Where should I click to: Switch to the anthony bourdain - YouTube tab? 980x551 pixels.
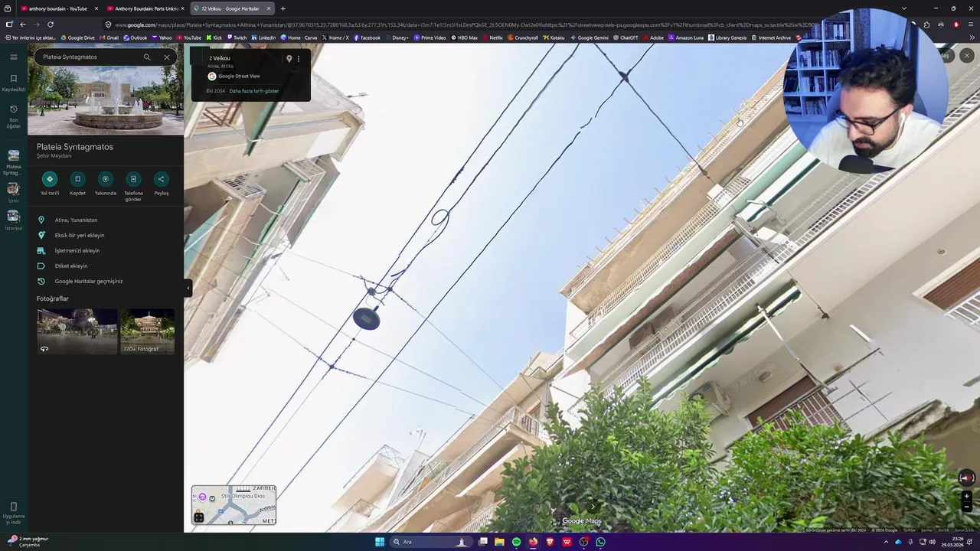tap(58, 8)
